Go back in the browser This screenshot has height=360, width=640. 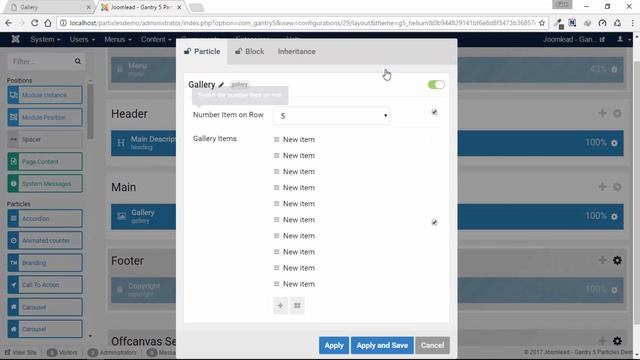(x=9, y=23)
